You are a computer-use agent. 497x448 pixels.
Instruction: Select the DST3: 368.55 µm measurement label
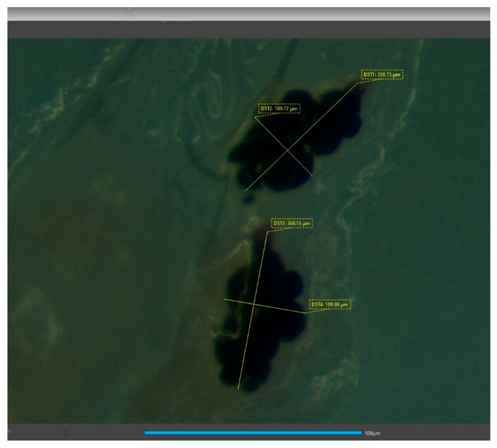click(292, 223)
